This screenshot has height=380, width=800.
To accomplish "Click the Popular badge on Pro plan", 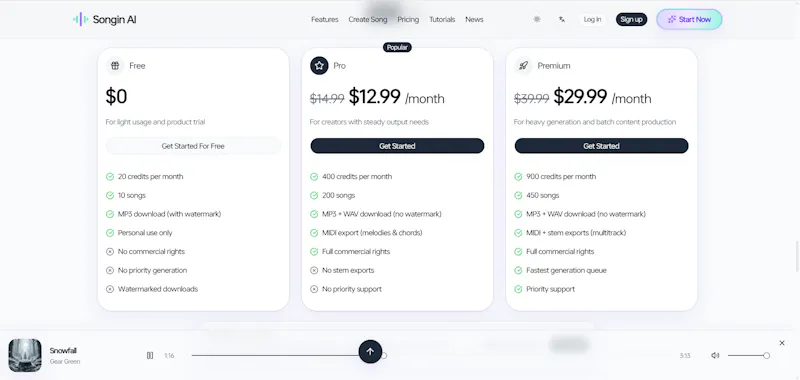I will (x=397, y=47).
